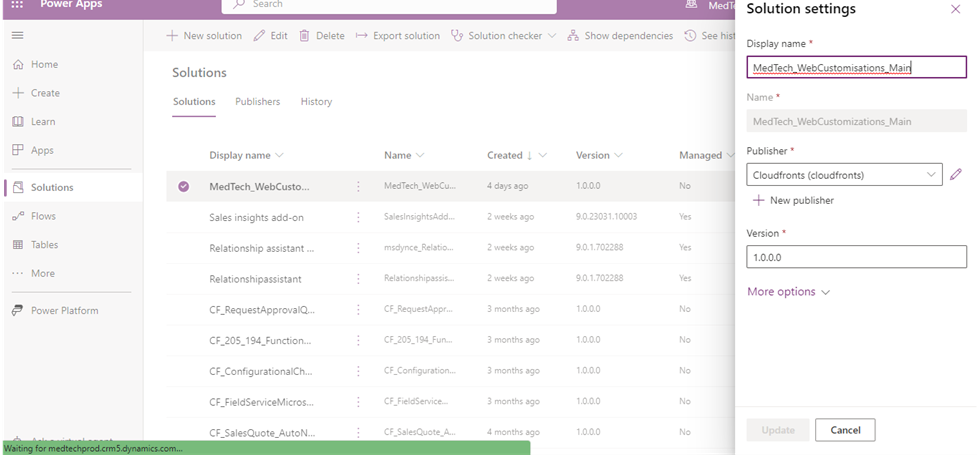
Task: Open the CF_205_194_Function solution
Action: 260,340
